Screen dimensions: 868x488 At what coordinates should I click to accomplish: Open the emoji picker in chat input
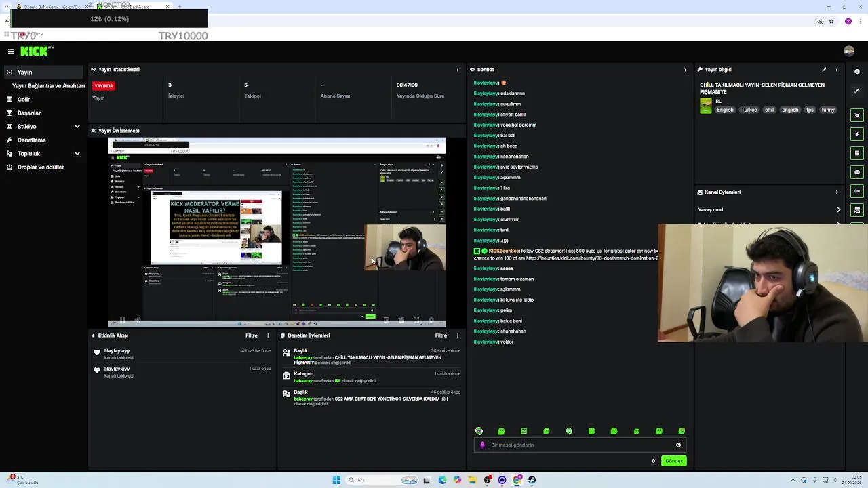coord(678,445)
